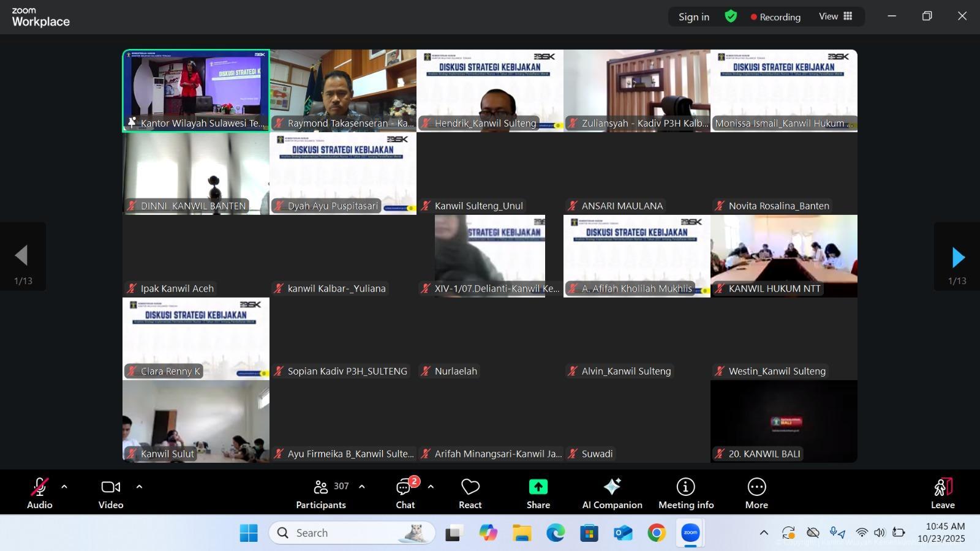Click the Sign in button
Screen dimensions: 980x551
693,17
